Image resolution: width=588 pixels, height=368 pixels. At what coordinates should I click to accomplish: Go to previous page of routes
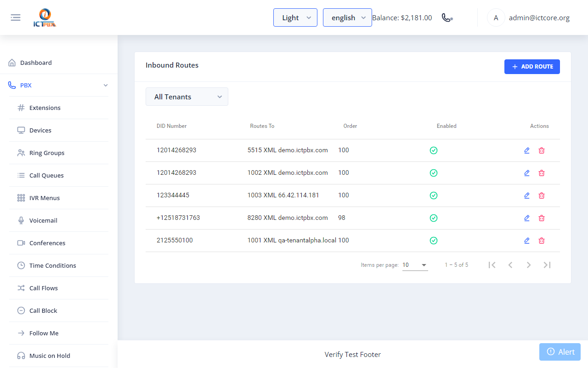[x=510, y=265]
